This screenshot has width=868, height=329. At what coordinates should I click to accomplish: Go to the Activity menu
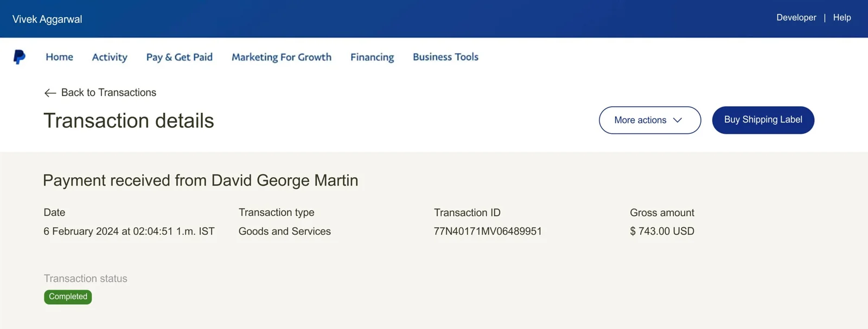pyautogui.click(x=110, y=57)
